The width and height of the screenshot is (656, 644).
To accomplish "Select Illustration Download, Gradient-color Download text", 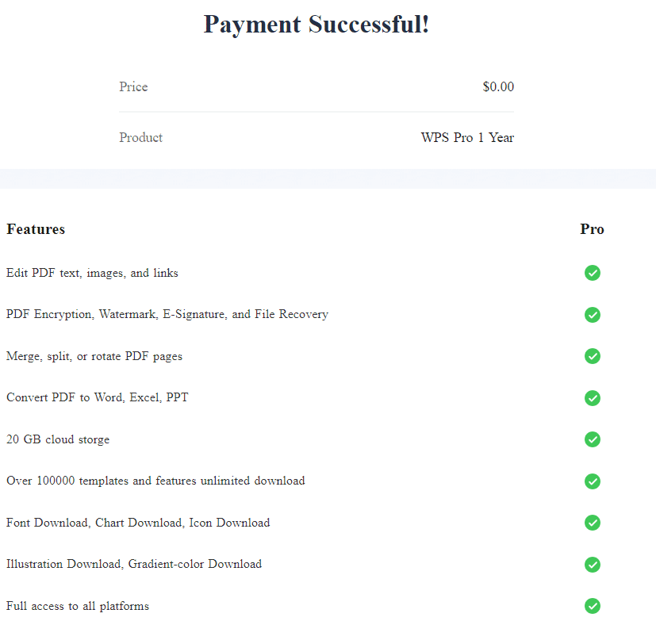I will click(134, 564).
